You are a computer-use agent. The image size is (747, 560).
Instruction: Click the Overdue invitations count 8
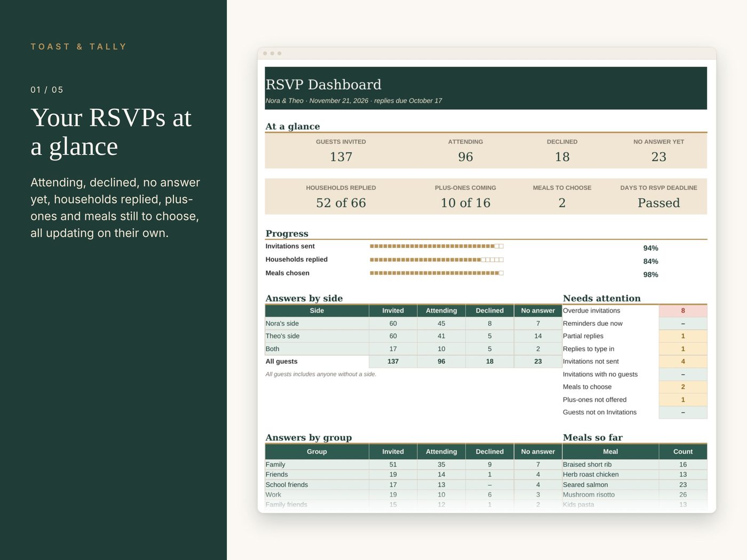point(683,311)
